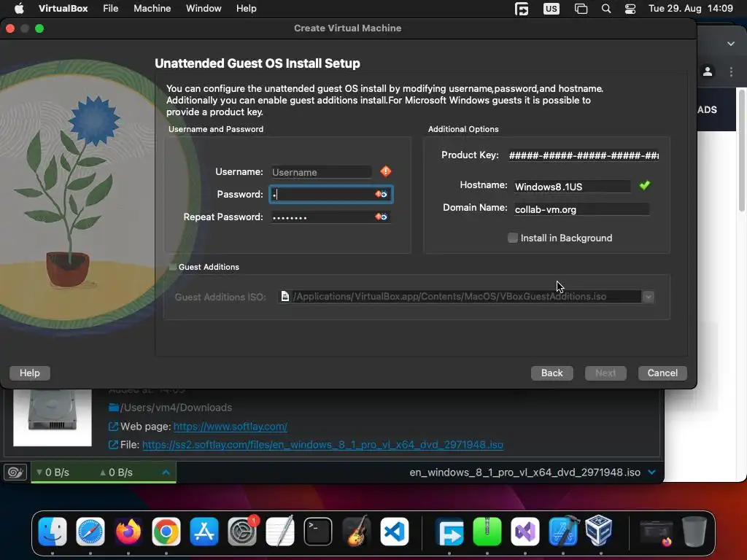
Task: Open the Window menu
Action: (x=204, y=9)
